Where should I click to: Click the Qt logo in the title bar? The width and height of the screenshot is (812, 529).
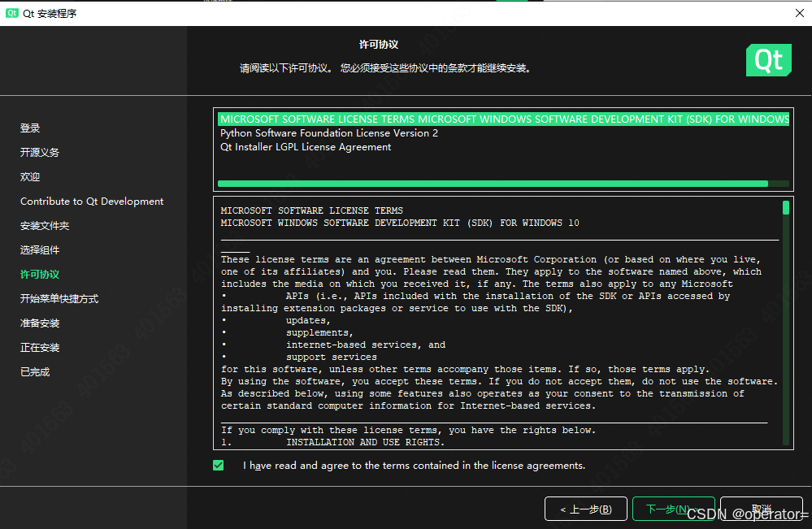coord(12,13)
